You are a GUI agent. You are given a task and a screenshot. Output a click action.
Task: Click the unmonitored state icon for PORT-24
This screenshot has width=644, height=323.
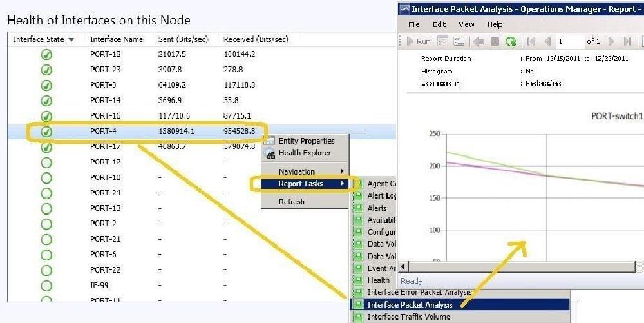click(47, 193)
